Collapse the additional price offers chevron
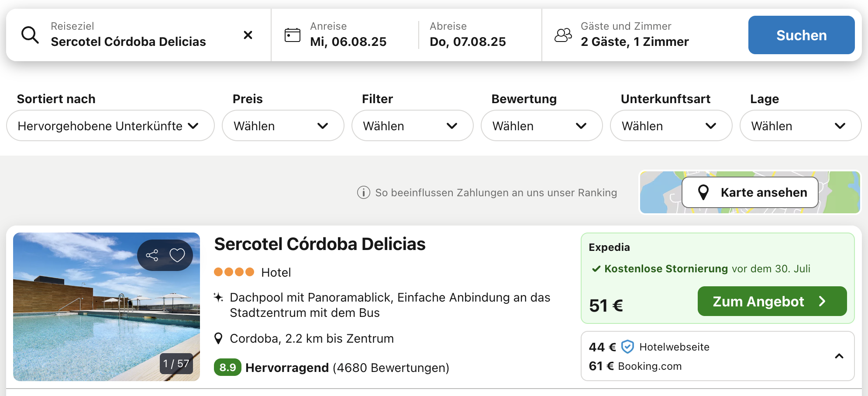Screen dimensions: 868x396 coord(839,356)
